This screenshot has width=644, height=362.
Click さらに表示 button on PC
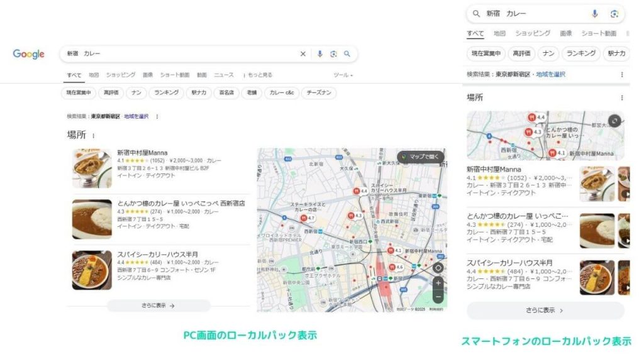point(158,306)
